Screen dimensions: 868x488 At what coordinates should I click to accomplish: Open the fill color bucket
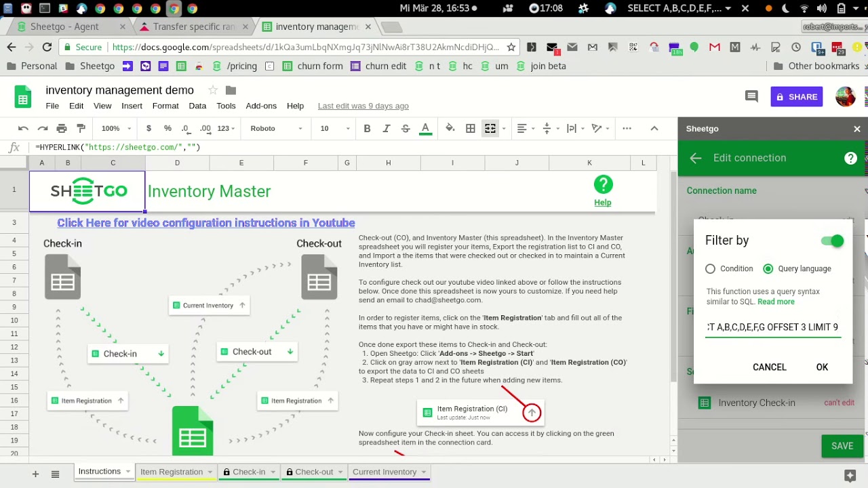pos(450,128)
